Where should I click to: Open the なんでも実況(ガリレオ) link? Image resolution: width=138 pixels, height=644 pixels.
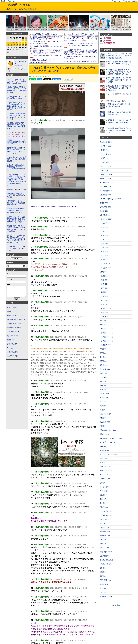[15, 307]
